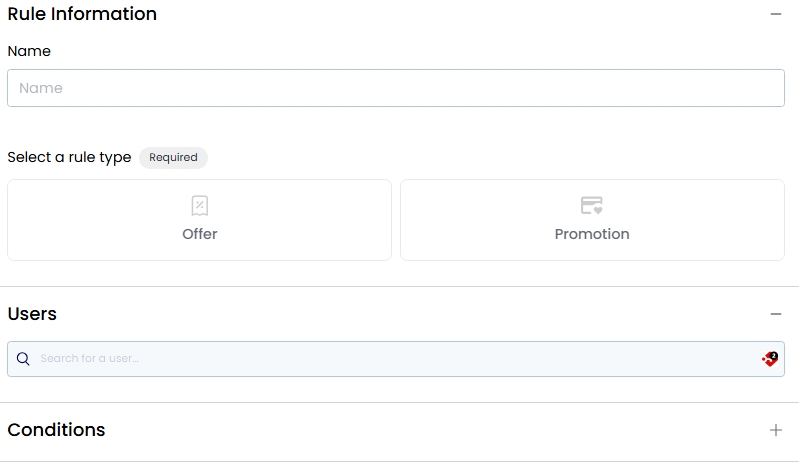Click the Conditions section heading
This screenshot has height=469, width=812.
click(56, 430)
